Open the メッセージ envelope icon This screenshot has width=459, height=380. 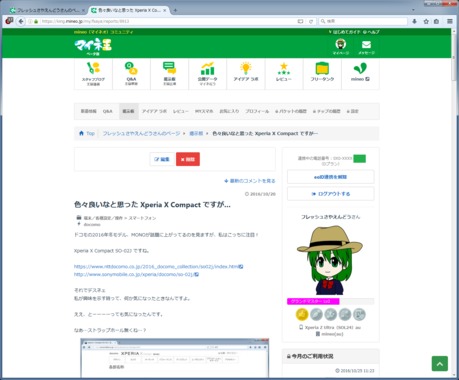366,47
